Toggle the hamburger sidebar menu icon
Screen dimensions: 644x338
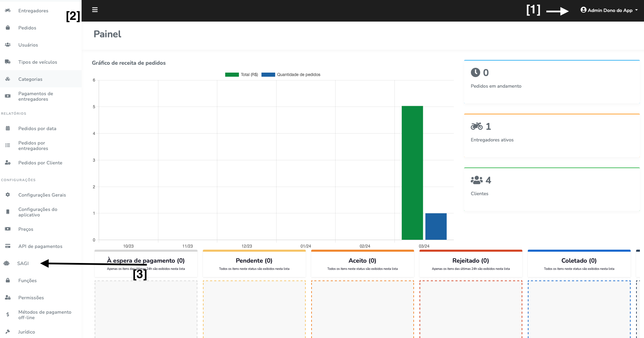(x=95, y=10)
